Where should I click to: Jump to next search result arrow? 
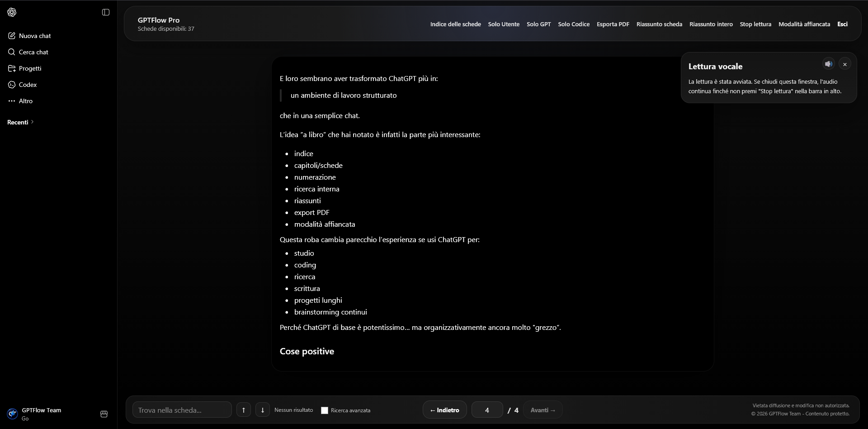[263, 410]
